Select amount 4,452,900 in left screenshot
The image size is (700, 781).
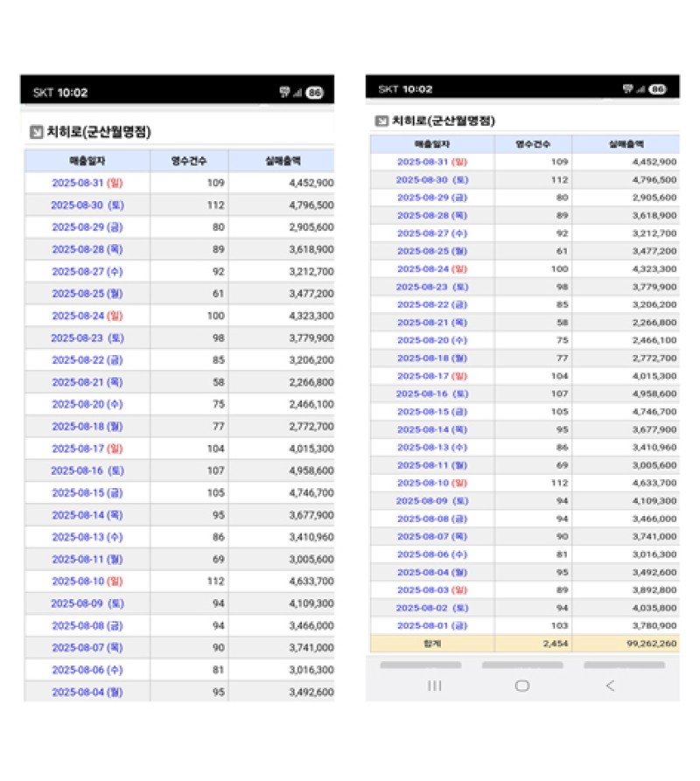pyautogui.click(x=311, y=183)
